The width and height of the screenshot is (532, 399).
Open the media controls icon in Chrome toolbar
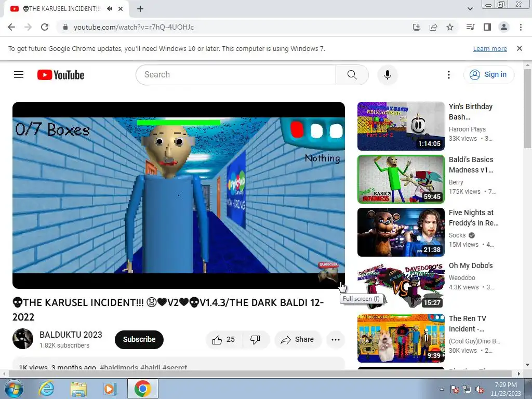[471, 27]
